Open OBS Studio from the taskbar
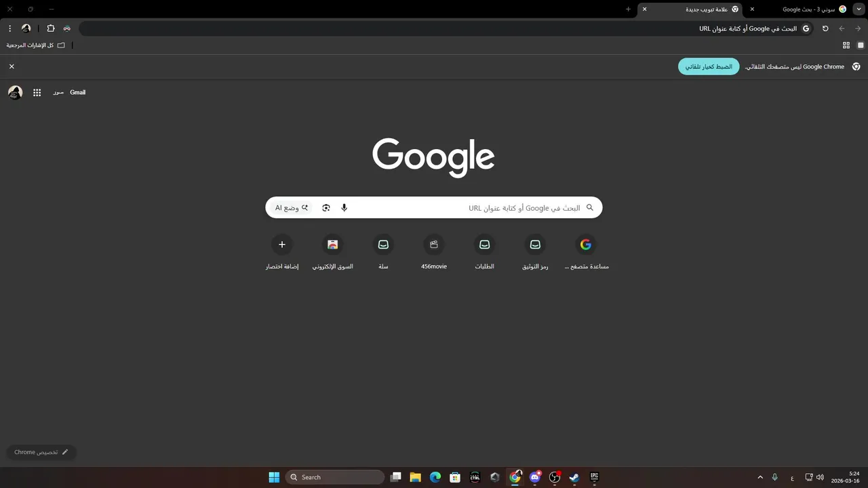Image resolution: width=868 pixels, height=488 pixels. coord(555,477)
